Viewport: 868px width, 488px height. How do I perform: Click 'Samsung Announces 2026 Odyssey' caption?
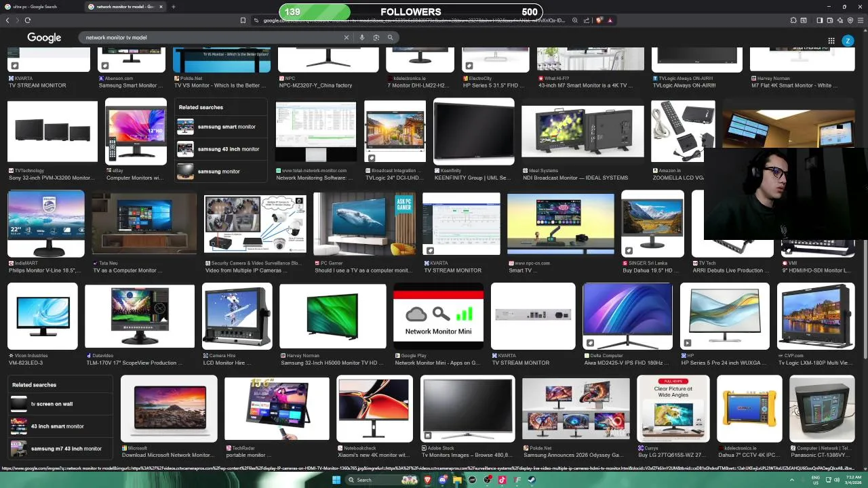click(574, 455)
